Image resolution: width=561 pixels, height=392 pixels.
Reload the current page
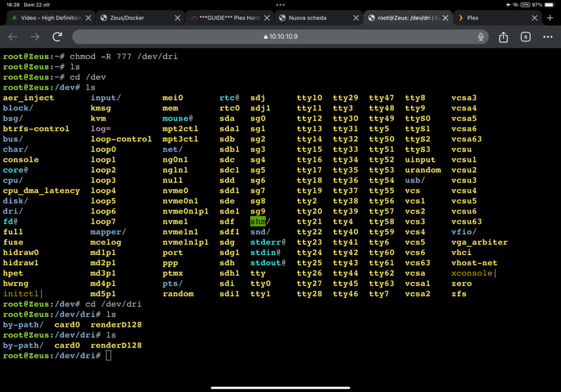(57, 36)
